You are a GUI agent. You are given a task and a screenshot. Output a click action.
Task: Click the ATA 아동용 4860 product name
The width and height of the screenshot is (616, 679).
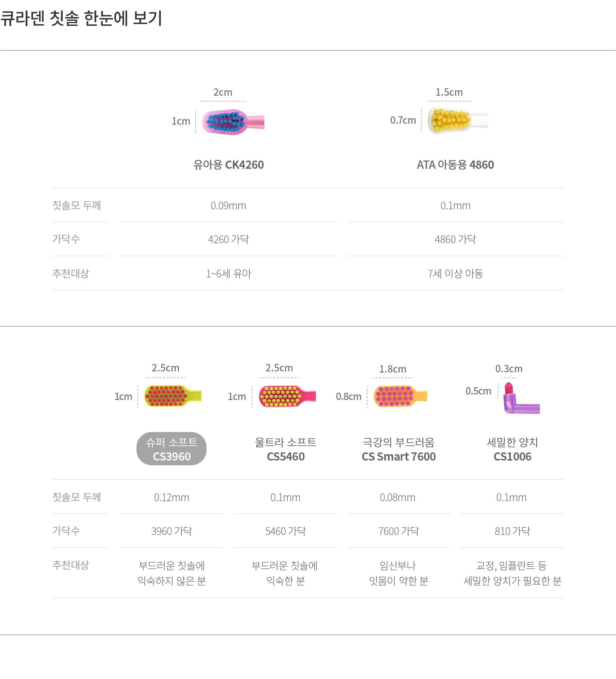point(455,165)
